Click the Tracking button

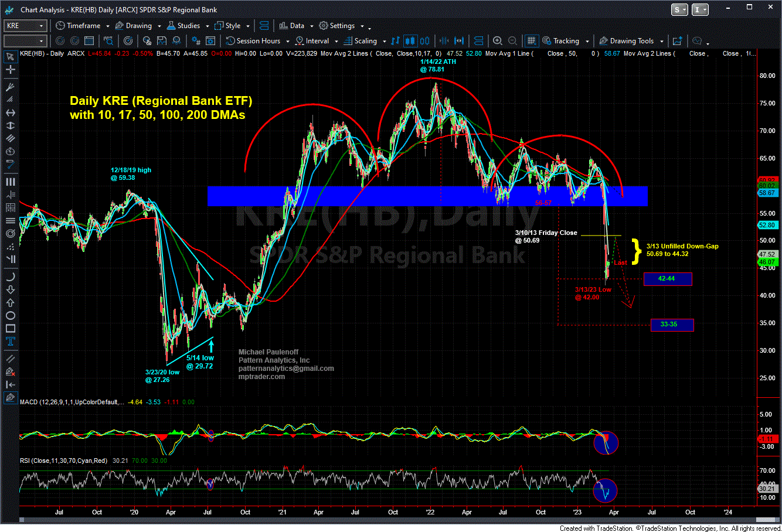pos(560,41)
